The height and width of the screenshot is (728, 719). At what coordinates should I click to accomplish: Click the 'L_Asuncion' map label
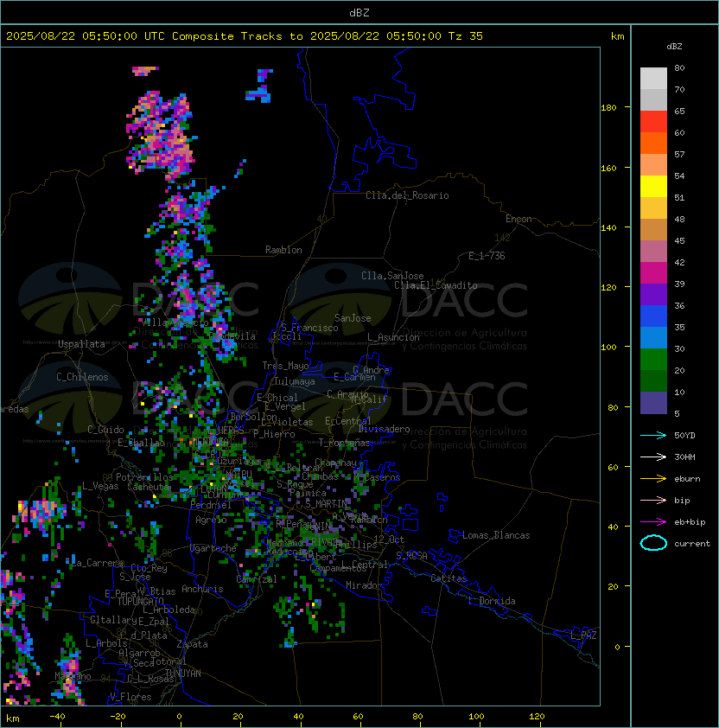point(393,337)
